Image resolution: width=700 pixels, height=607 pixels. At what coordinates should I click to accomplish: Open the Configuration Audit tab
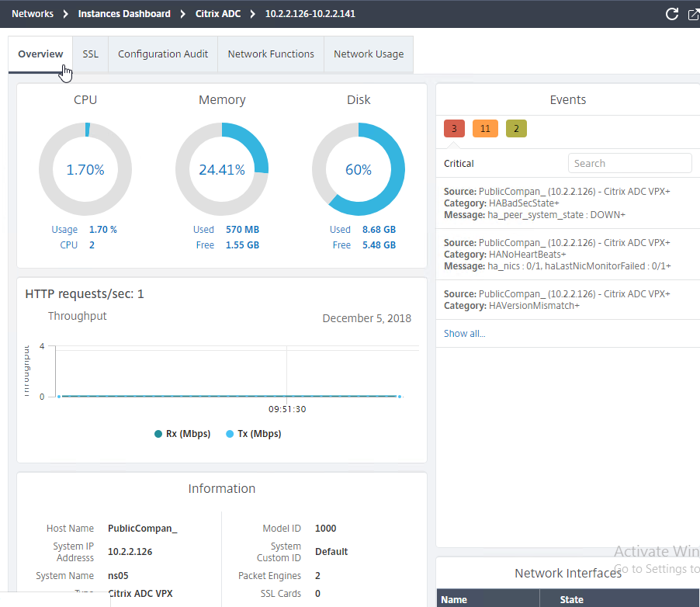coord(163,54)
